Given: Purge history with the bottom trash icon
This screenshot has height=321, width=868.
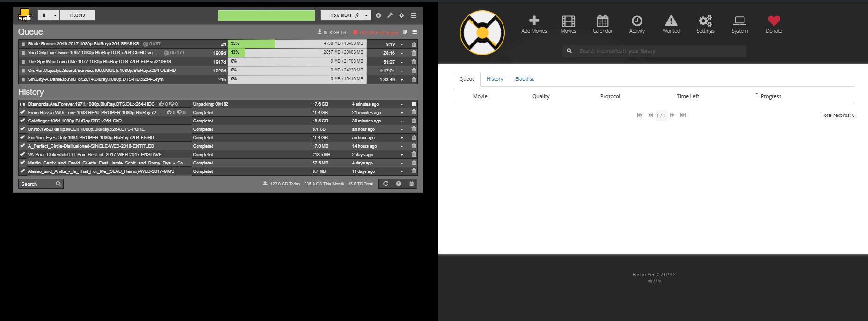Looking at the screenshot, I should tap(412, 184).
